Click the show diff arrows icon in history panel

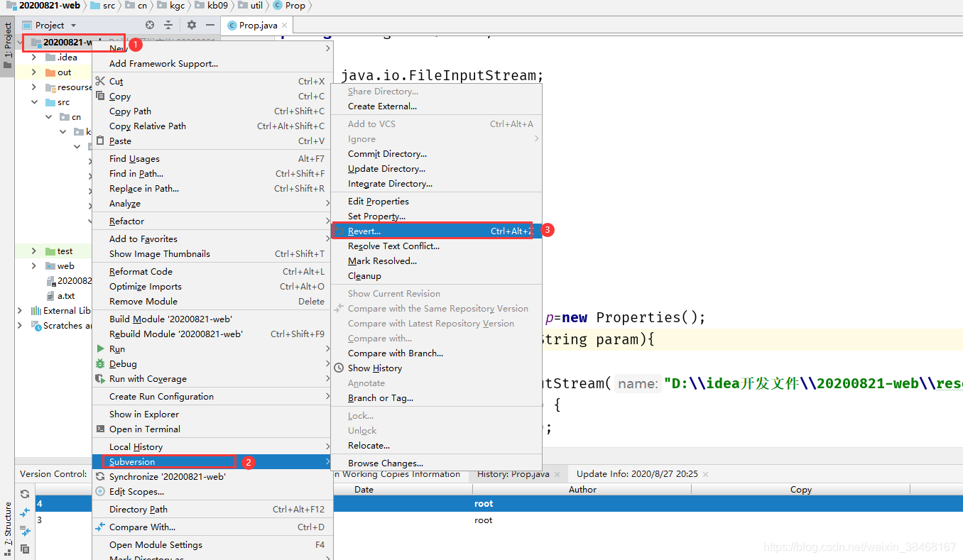(x=25, y=512)
